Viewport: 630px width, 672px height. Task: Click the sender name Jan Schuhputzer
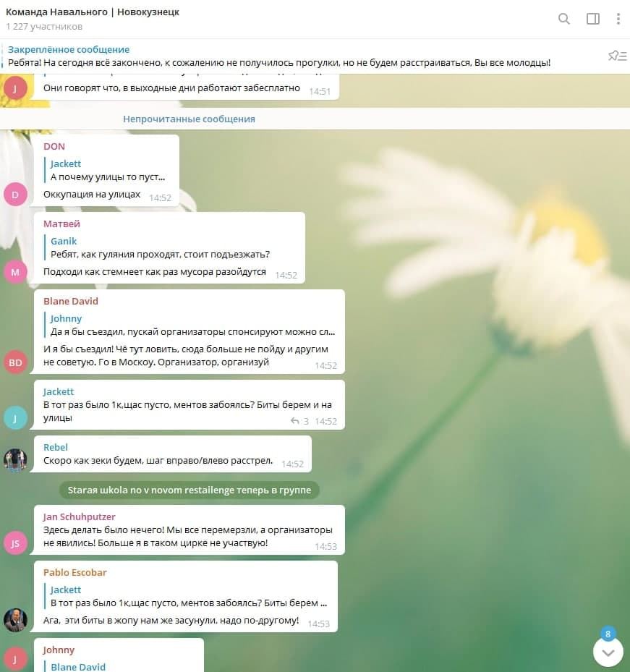point(80,517)
